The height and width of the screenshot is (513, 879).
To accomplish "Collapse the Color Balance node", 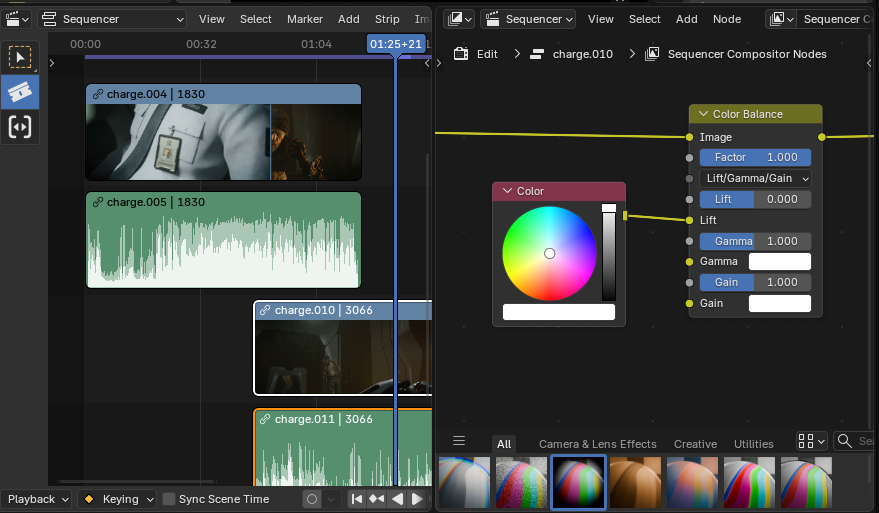I will (703, 114).
